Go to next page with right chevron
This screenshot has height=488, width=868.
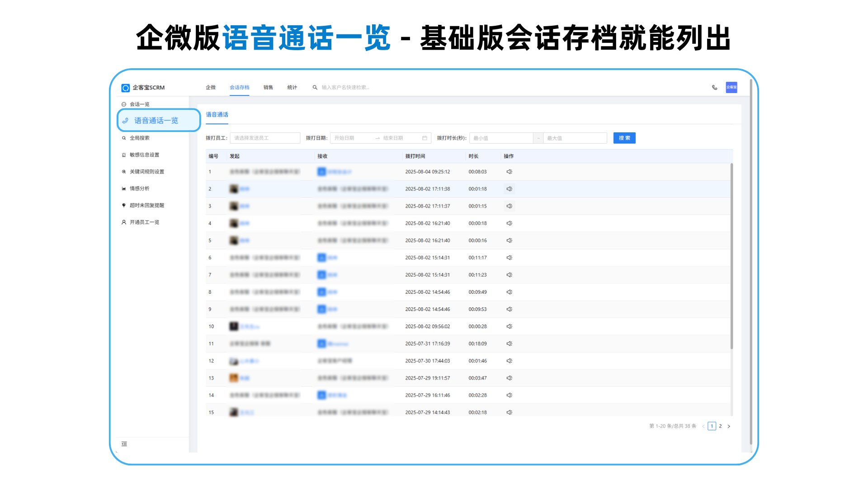pos(729,426)
